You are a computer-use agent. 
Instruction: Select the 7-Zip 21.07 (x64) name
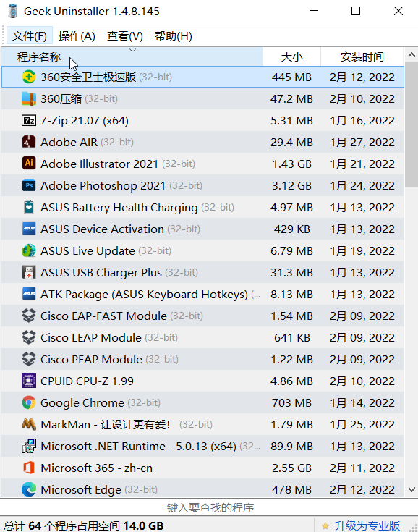(85, 120)
